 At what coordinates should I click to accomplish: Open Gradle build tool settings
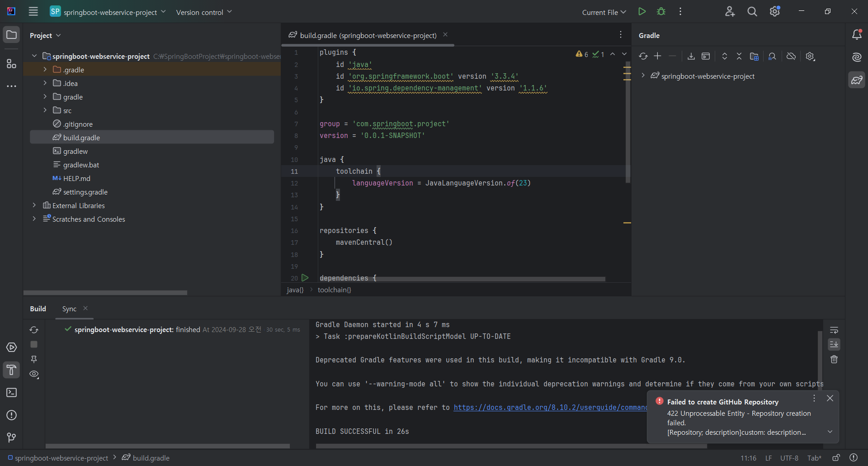tap(810, 56)
